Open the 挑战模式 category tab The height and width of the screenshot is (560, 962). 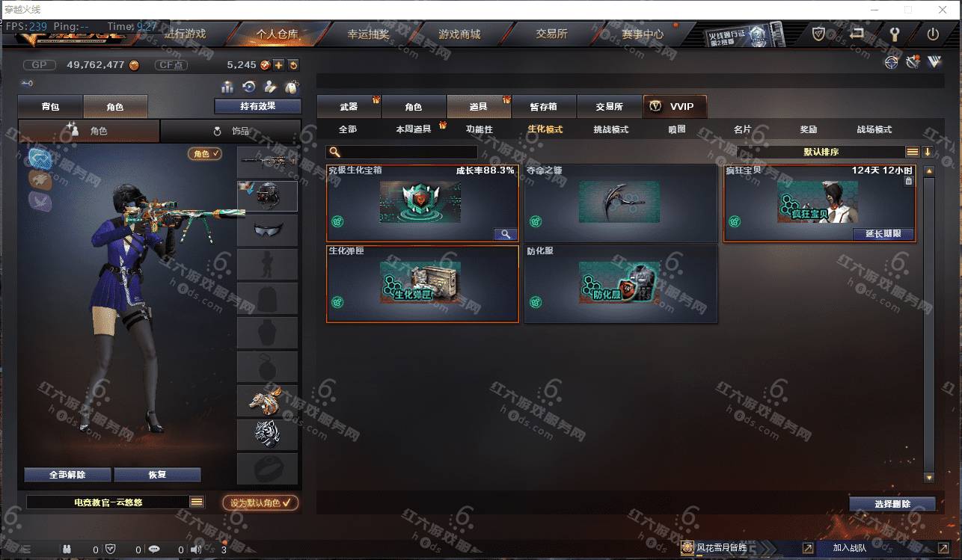(610, 129)
